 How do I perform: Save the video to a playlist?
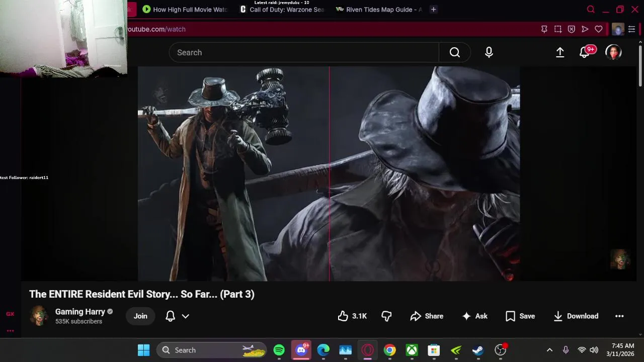tap(520, 316)
